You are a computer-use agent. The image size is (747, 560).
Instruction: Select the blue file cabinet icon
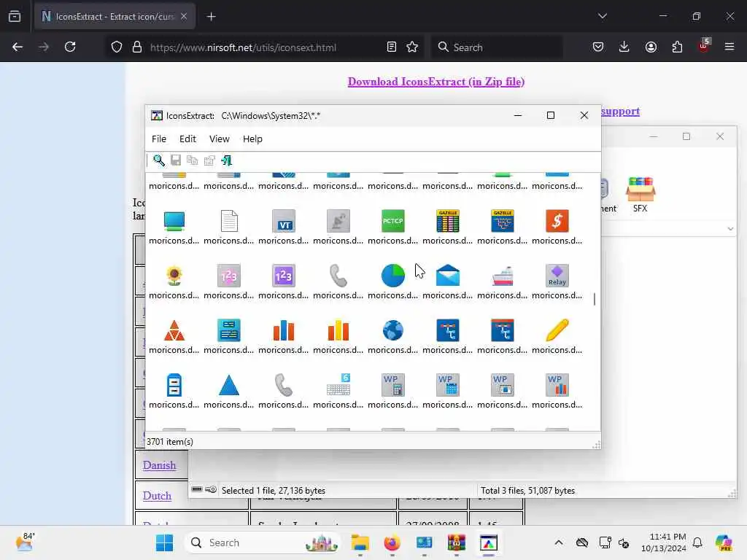coord(174,385)
